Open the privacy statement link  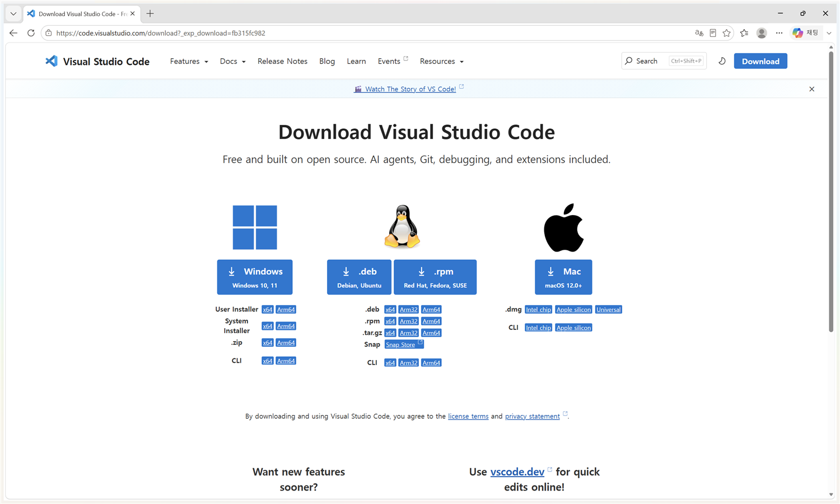(533, 416)
